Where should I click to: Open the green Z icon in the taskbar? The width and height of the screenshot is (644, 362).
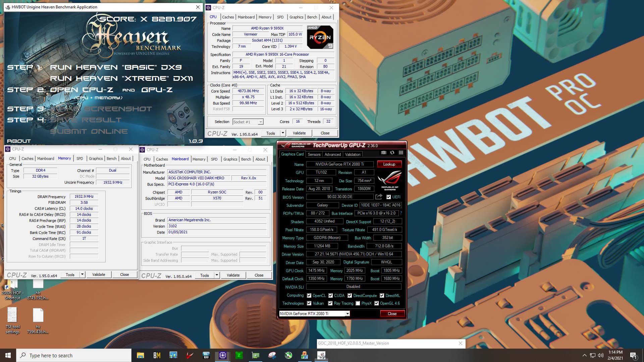pyautogui.click(x=239, y=355)
